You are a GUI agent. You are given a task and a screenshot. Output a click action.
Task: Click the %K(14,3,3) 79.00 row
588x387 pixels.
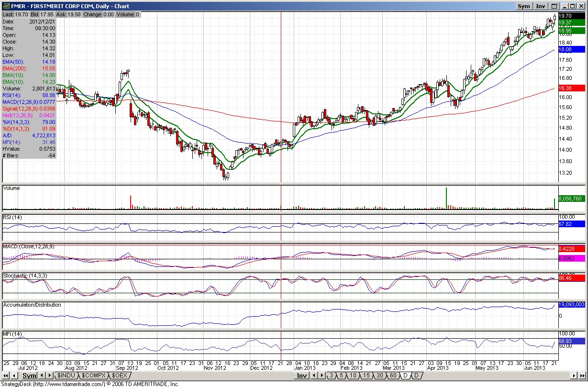click(29, 122)
